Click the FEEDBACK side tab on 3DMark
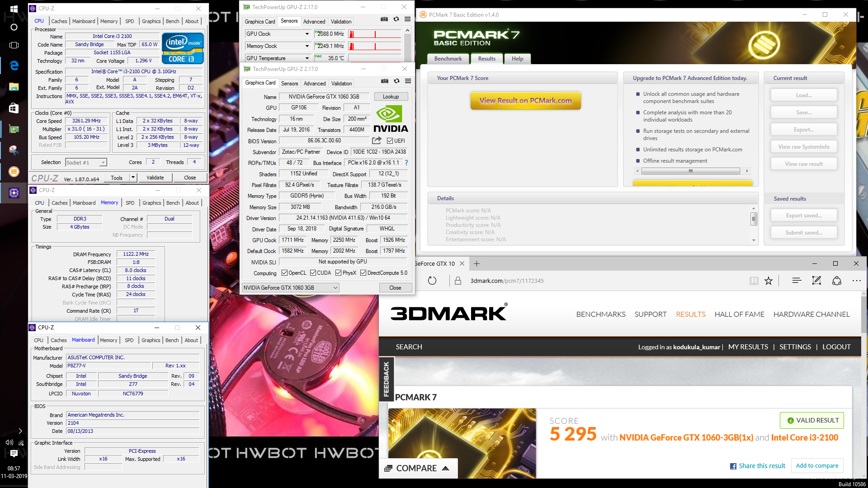The height and width of the screenshot is (488, 868). tap(386, 379)
